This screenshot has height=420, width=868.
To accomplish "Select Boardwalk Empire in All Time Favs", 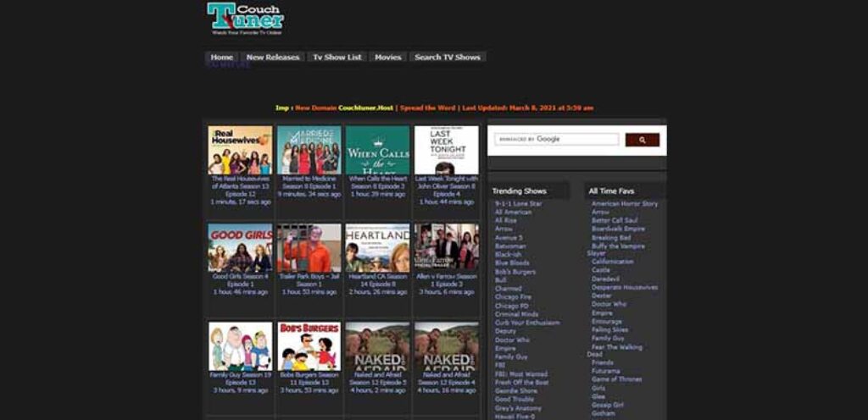I will point(618,229).
